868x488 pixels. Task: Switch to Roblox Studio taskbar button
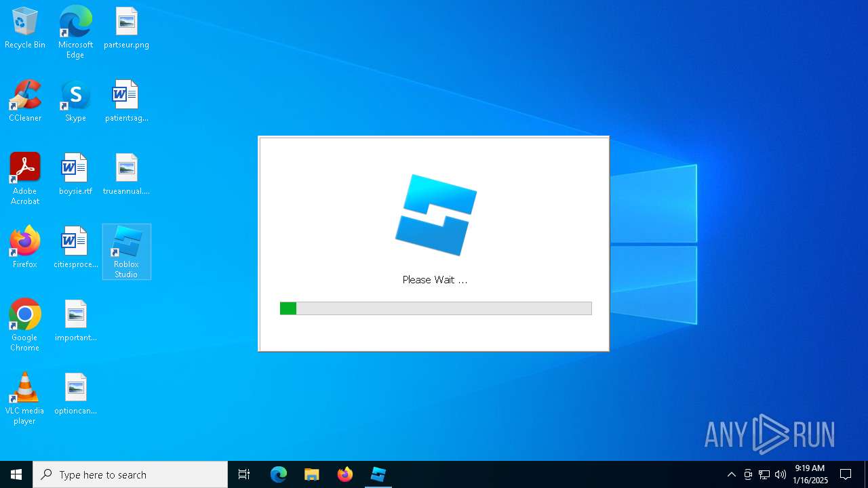(378, 474)
